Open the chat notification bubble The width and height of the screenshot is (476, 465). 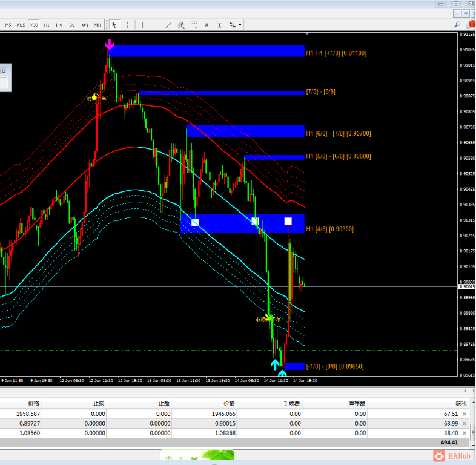pos(471,25)
